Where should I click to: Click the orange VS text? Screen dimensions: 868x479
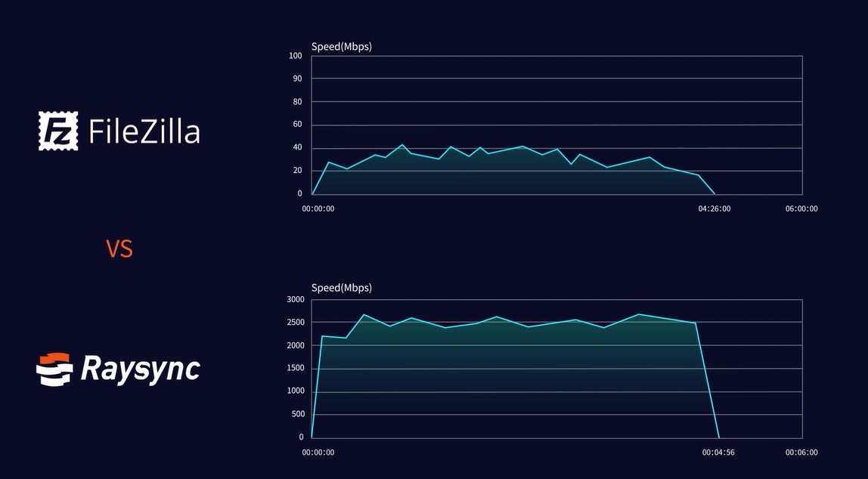(119, 249)
